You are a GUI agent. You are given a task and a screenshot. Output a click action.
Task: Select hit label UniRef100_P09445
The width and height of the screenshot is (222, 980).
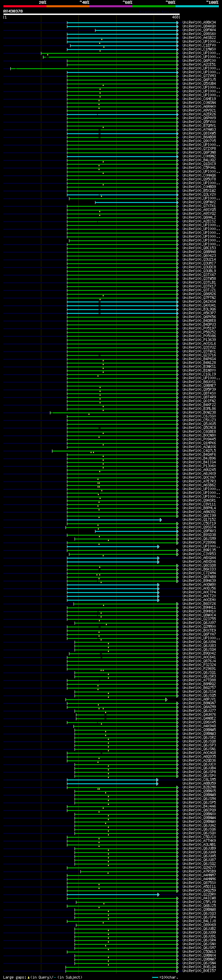click(199, 439)
